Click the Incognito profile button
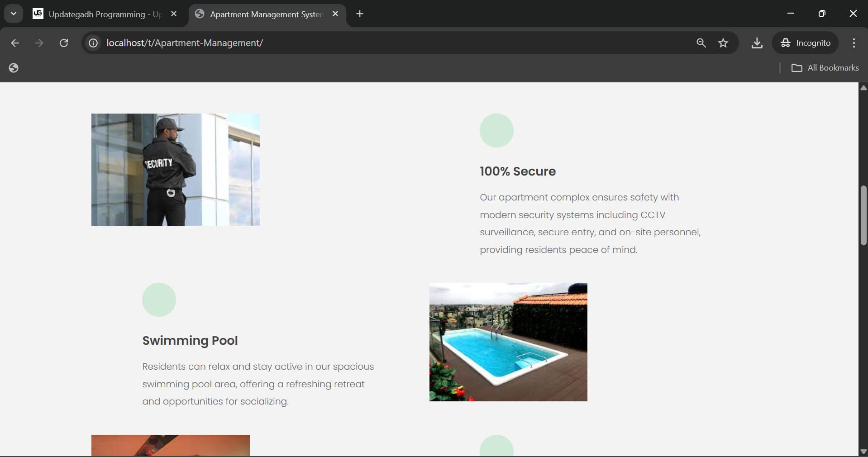868x457 pixels. 806,43
